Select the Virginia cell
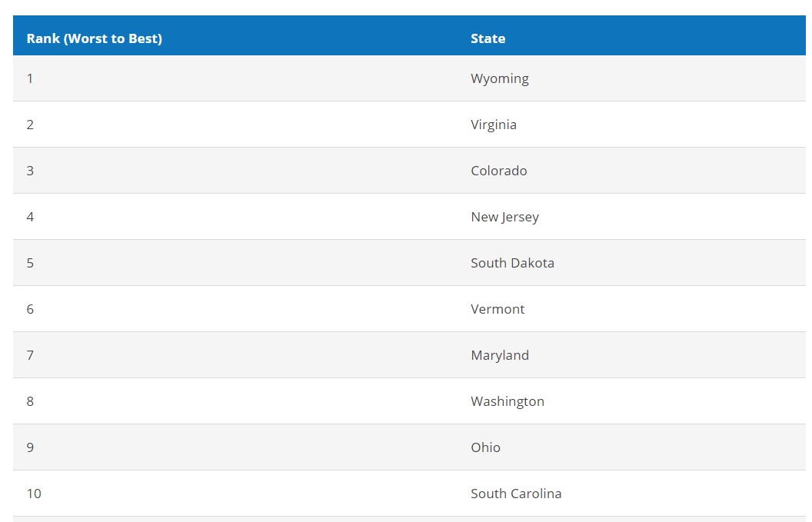The image size is (812, 522). [494, 125]
